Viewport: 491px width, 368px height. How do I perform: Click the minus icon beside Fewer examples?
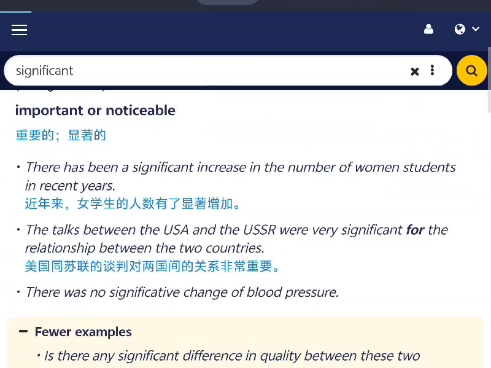click(x=23, y=331)
